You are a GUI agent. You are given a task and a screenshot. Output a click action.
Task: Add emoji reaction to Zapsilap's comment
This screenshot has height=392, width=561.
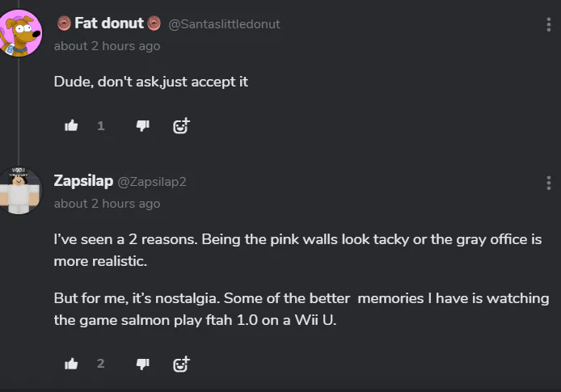[x=181, y=364]
